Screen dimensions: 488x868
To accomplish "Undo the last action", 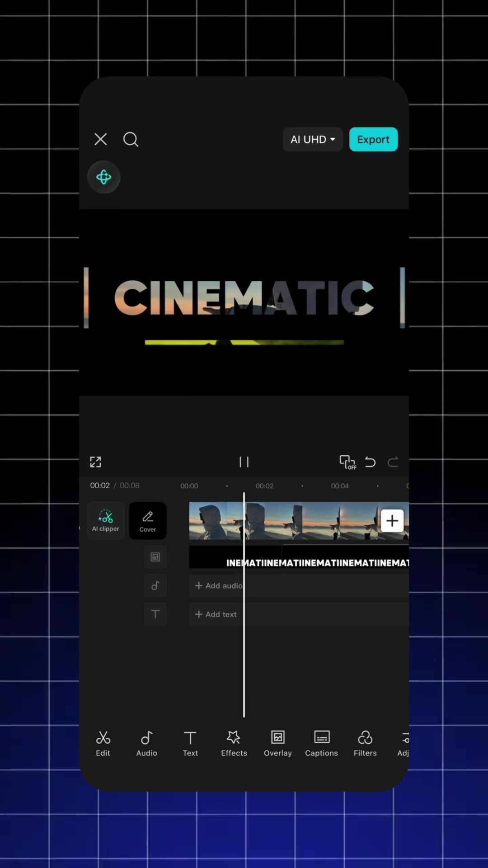I will (x=371, y=462).
